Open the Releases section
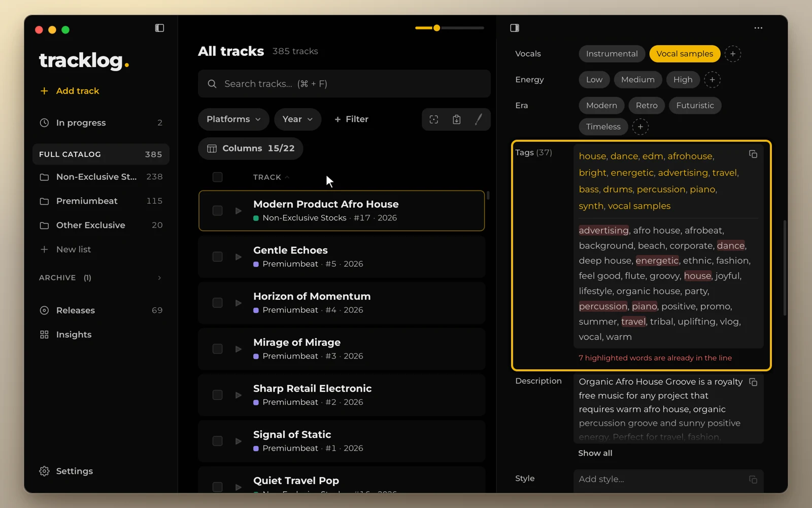Screen dimensions: 812x508 click(x=101, y=310)
